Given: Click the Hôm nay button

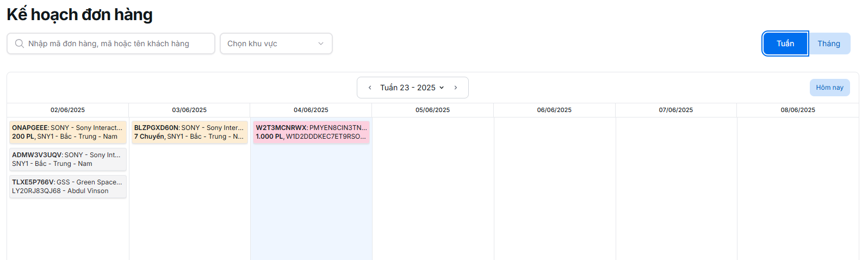Looking at the screenshot, I should [829, 88].
